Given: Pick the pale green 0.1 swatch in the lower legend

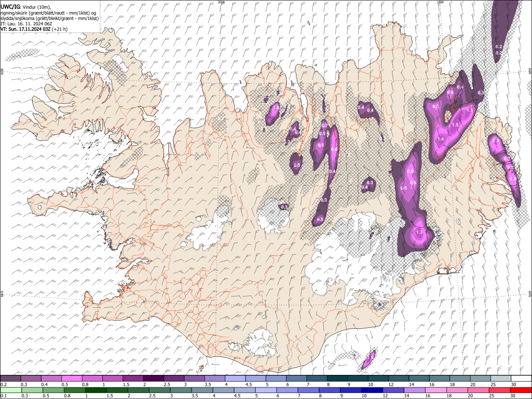Looking at the screenshot, I should click(11, 390).
